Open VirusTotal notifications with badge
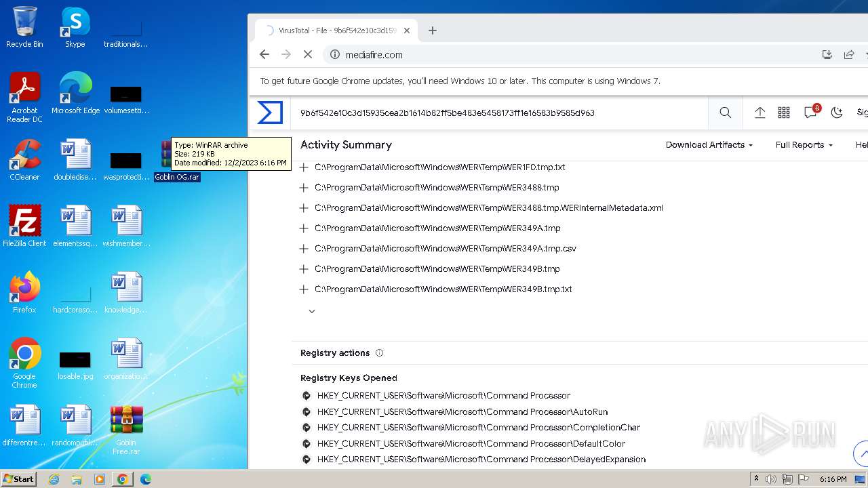Image resolution: width=868 pixels, height=488 pixels. (x=811, y=112)
